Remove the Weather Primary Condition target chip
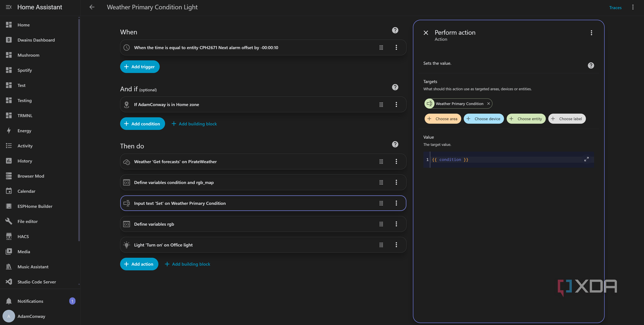This screenshot has width=644, height=325. [488, 104]
